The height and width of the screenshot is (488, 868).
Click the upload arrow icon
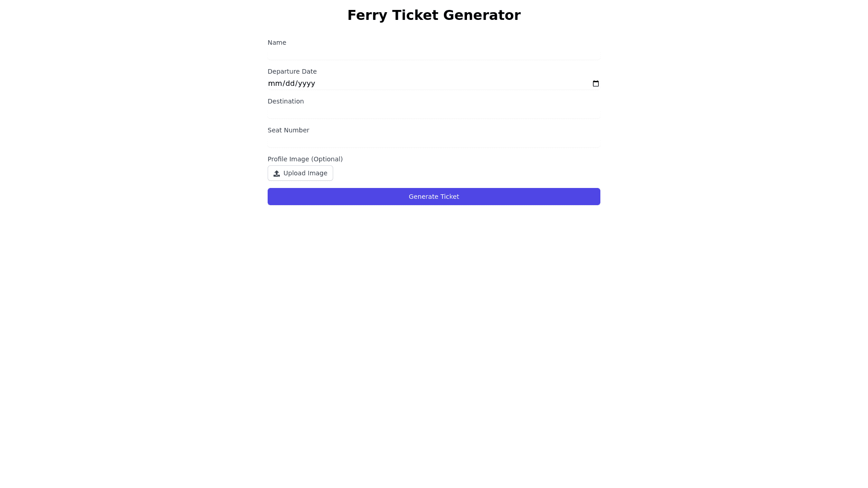tap(277, 174)
